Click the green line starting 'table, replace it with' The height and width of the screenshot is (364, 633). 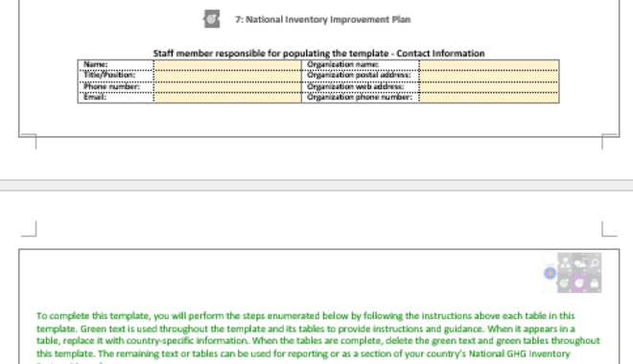[318, 341]
